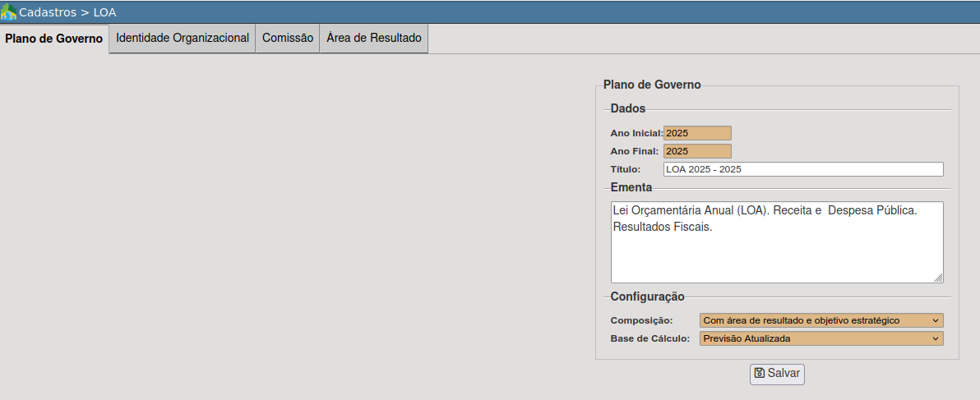Click the Composição label text
The image size is (980, 400).
pyautogui.click(x=641, y=320)
